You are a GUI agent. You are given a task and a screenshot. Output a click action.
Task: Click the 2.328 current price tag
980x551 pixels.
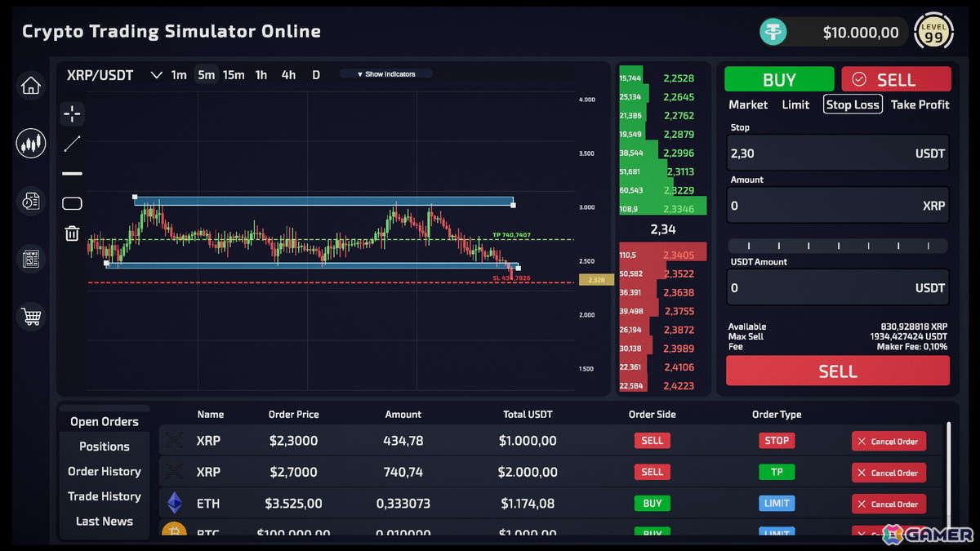click(x=596, y=280)
